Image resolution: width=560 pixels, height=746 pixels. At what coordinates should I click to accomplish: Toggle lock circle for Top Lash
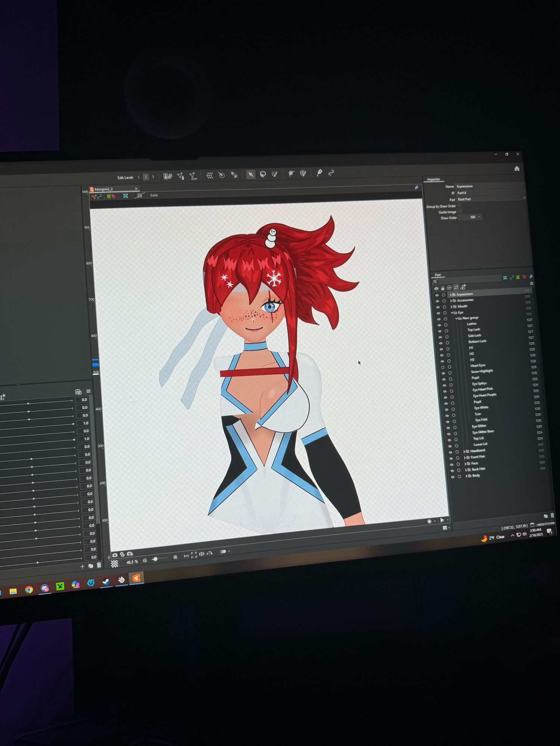tap(446, 331)
